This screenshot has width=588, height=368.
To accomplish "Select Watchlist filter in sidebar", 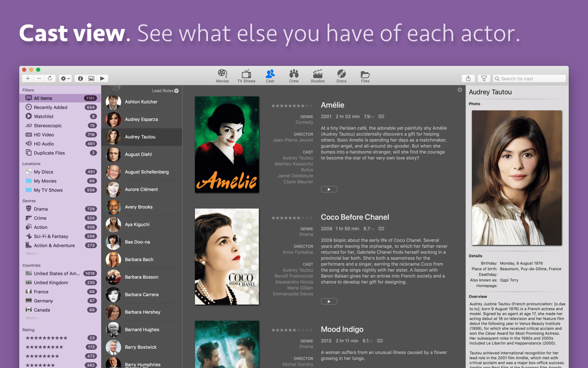I will 44,116.
